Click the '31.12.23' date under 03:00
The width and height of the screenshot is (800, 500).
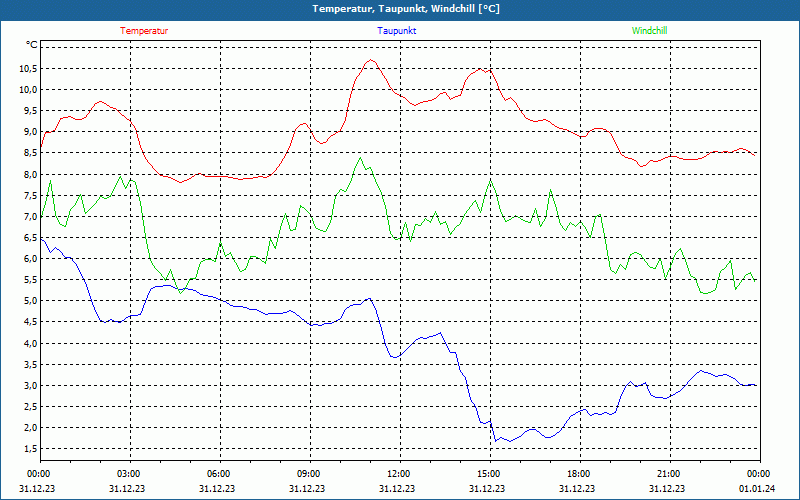click(x=127, y=489)
